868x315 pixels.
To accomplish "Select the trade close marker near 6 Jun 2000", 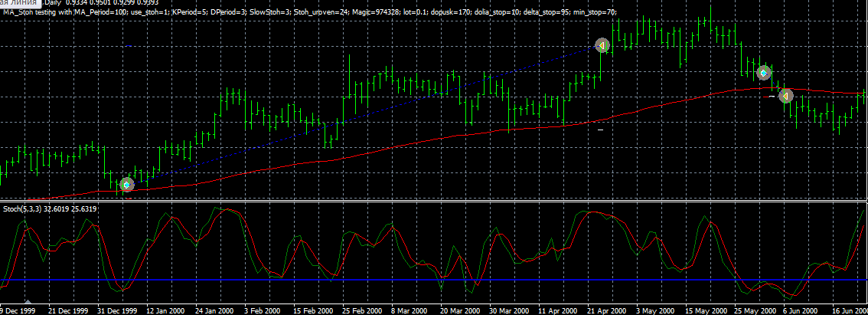I will pos(785,96).
